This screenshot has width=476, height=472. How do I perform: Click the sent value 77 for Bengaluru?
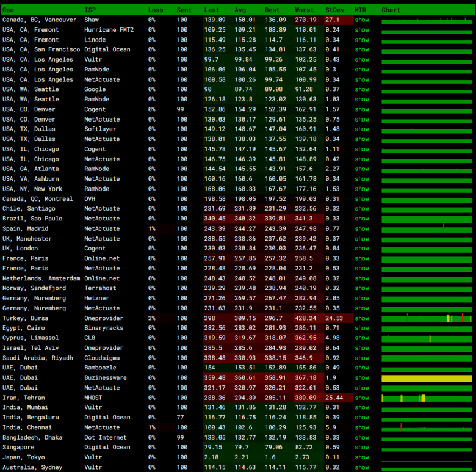pos(180,418)
